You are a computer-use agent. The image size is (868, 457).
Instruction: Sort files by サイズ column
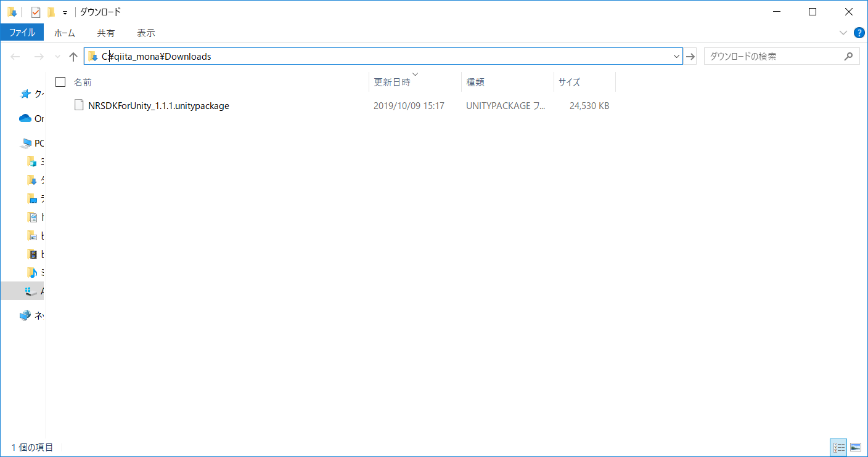click(x=569, y=82)
